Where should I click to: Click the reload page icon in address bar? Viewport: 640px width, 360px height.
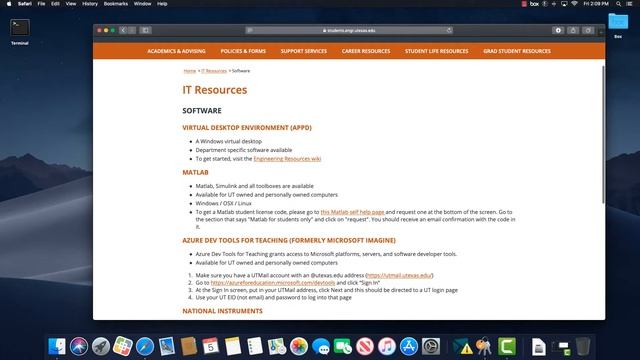pyautogui.click(x=449, y=30)
